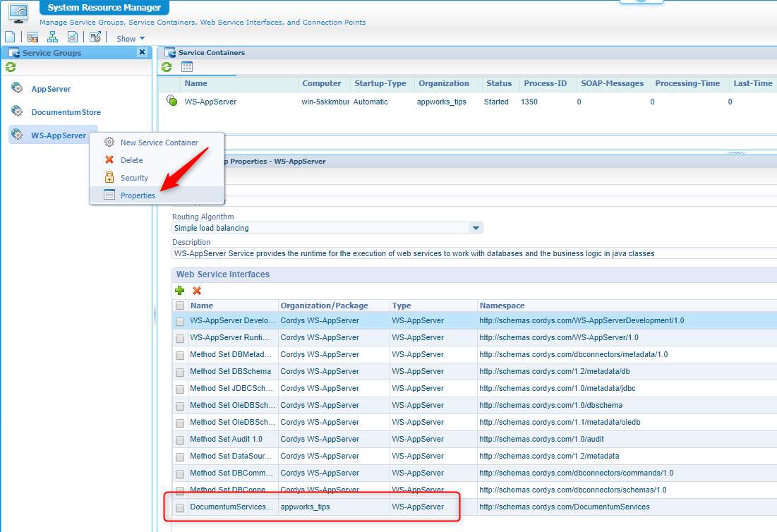This screenshot has width=777, height=532.
Task: Add a web service interface with green plus
Action: point(180,290)
